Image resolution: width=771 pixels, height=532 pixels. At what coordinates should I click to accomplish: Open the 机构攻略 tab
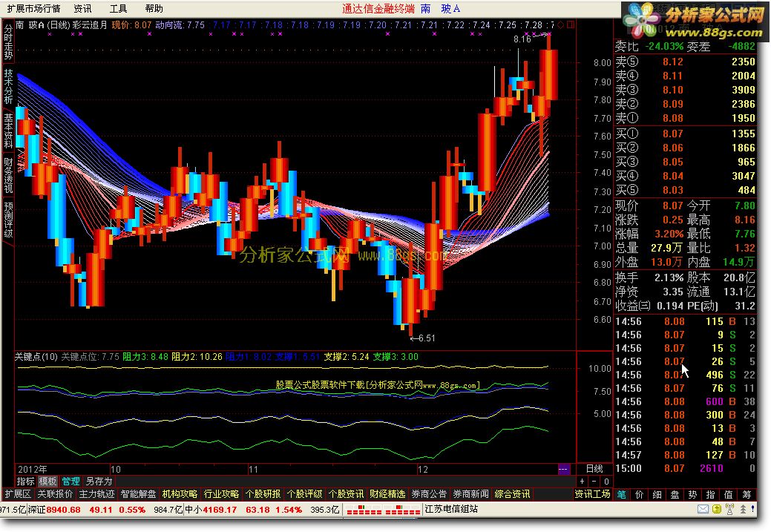click(180, 494)
